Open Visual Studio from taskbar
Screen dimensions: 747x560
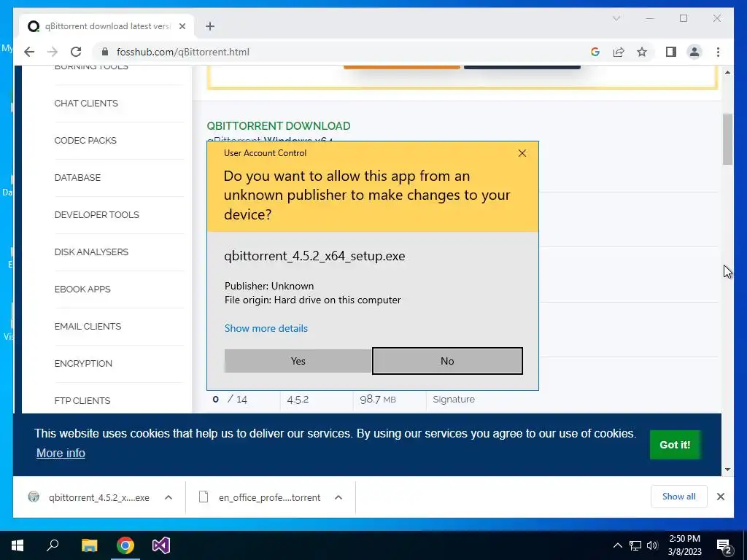point(161,545)
